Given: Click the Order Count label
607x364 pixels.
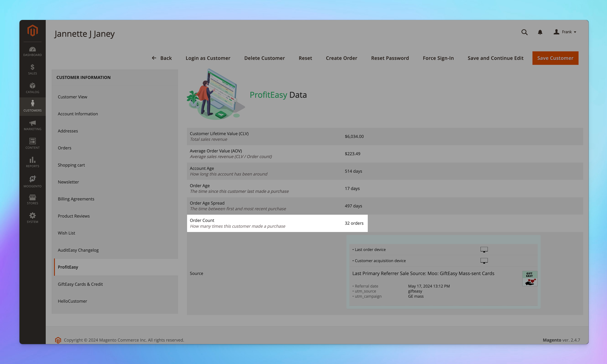Looking at the screenshot, I should click(x=202, y=221).
